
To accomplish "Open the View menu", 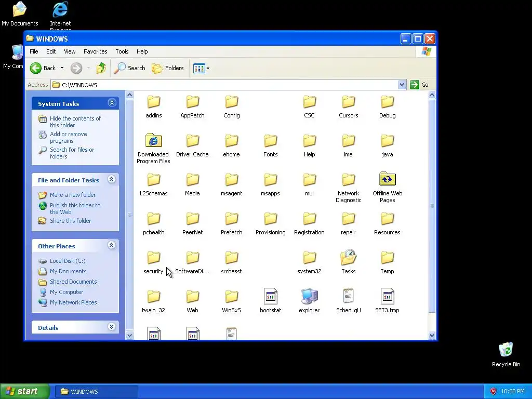I will click(x=70, y=51).
